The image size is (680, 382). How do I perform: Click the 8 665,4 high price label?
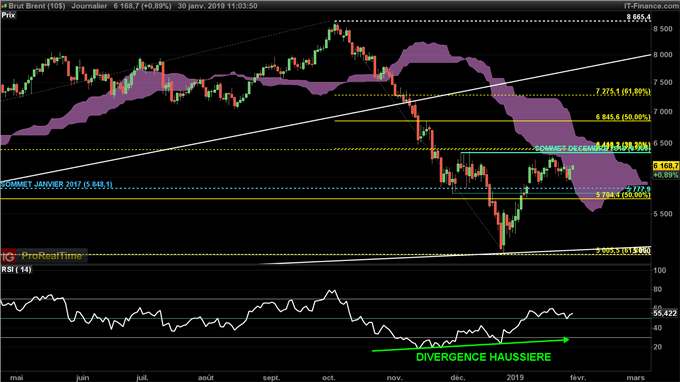638,17
